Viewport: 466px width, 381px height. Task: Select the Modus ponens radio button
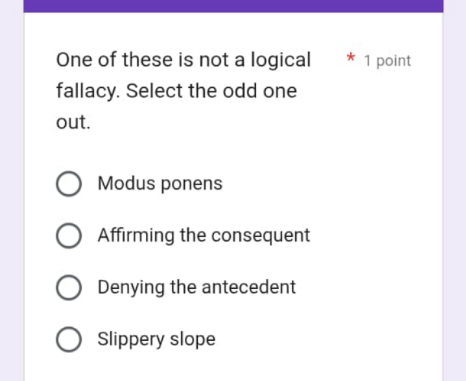click(x=69, y=184)
